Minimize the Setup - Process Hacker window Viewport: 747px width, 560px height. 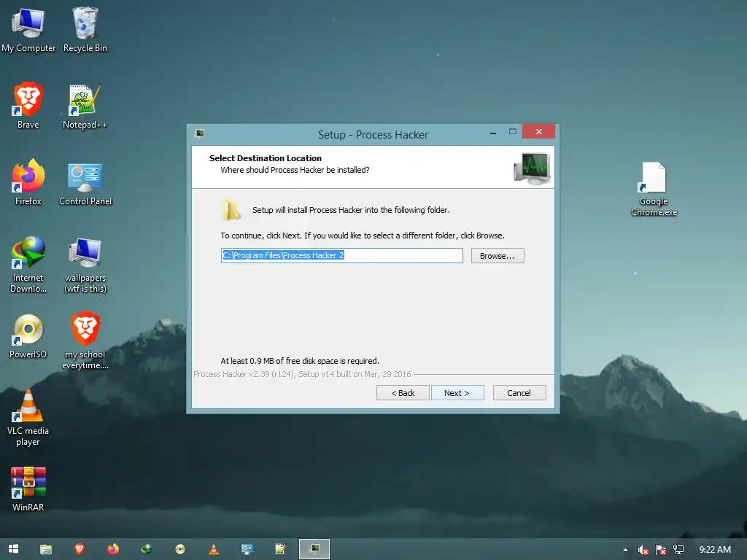[x=493, y=133]
